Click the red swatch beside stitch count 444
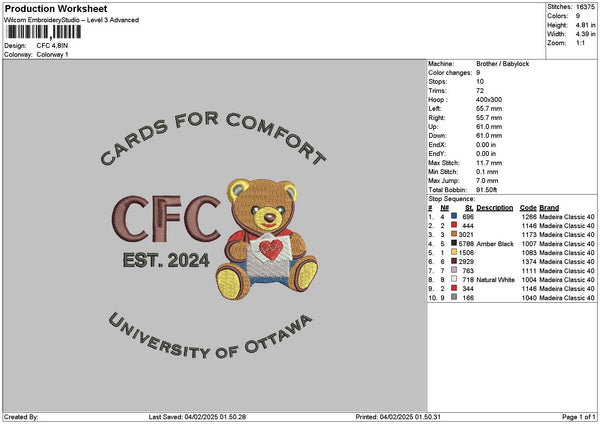 click(x=454, y=225)
